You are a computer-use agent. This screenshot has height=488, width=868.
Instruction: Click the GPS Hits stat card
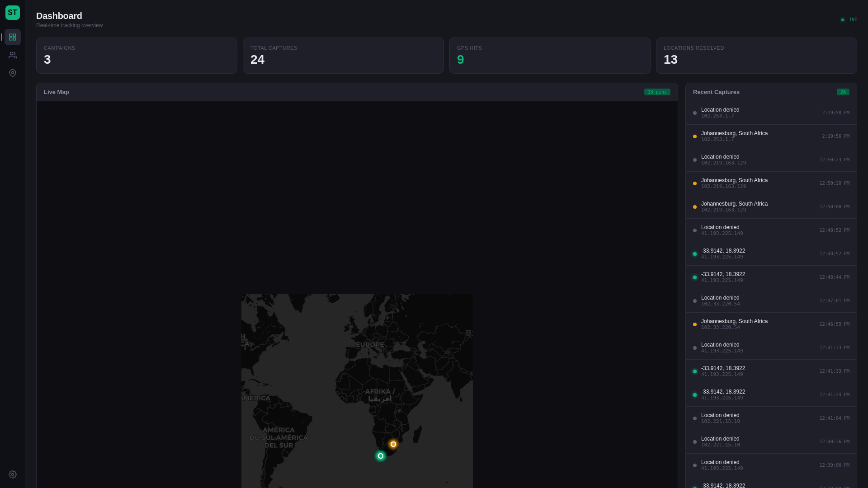[550, 56]
